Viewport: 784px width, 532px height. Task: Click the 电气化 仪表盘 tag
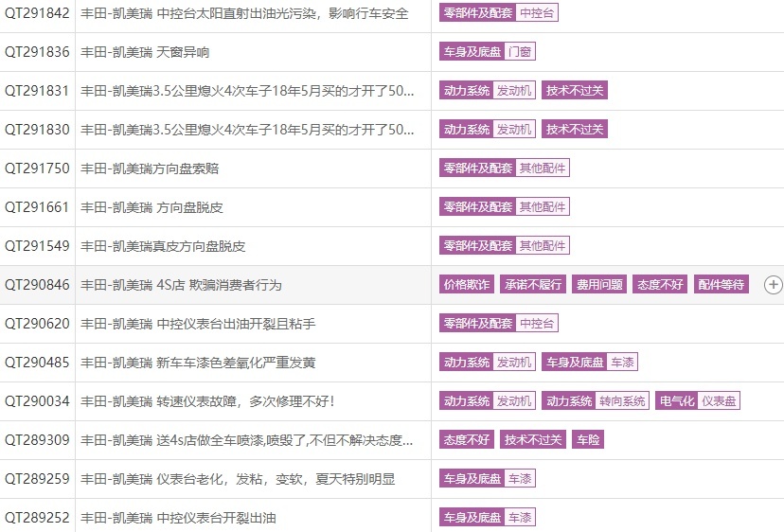coord(698,401)
